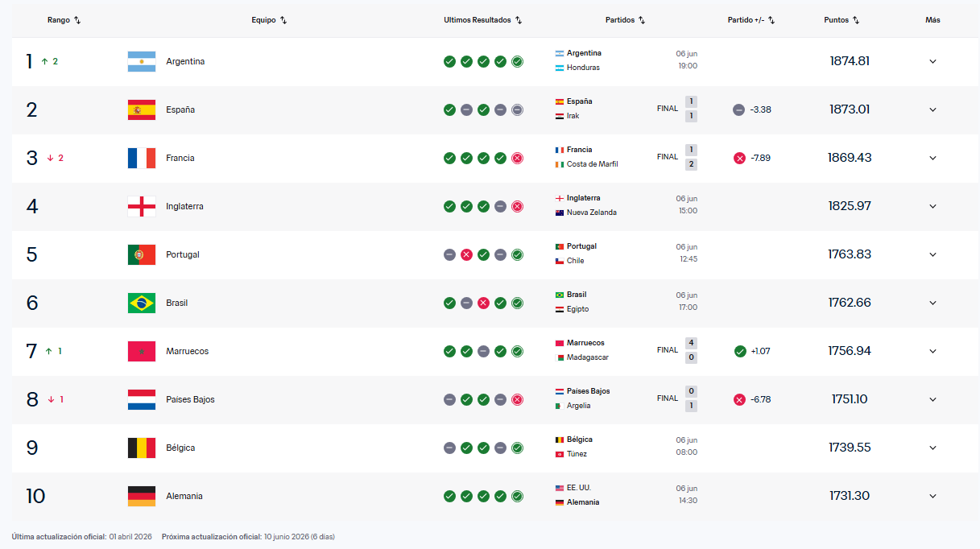Click points value 1751.10
Screen dimensions: 980x549
850,399
